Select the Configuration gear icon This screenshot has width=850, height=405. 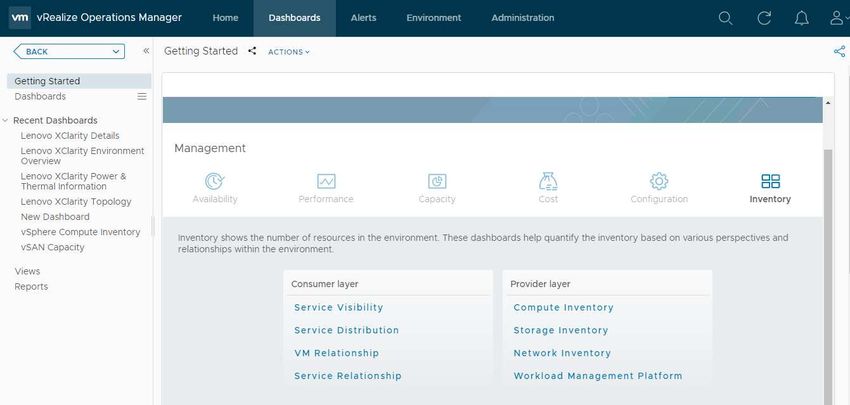click(659, 181)
